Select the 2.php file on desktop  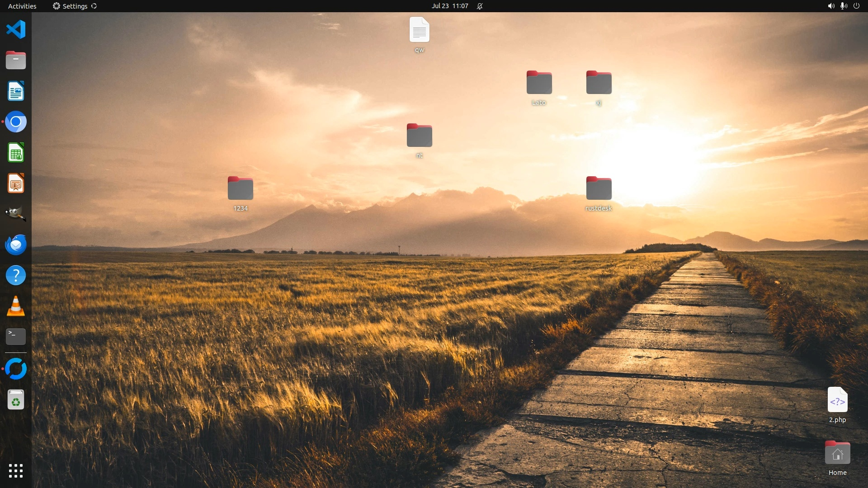(837, 400)
